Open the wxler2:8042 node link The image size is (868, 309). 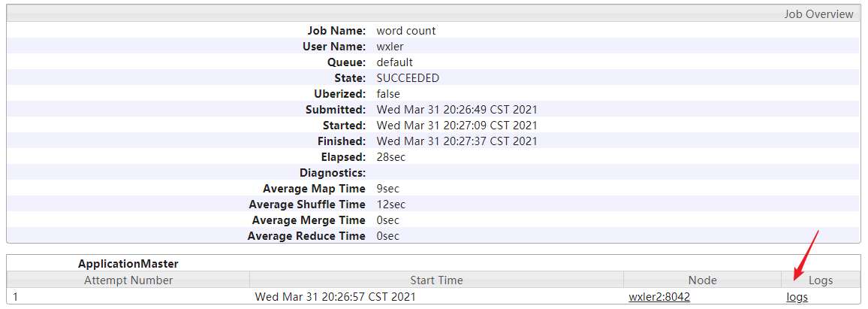tap(659, 297)
